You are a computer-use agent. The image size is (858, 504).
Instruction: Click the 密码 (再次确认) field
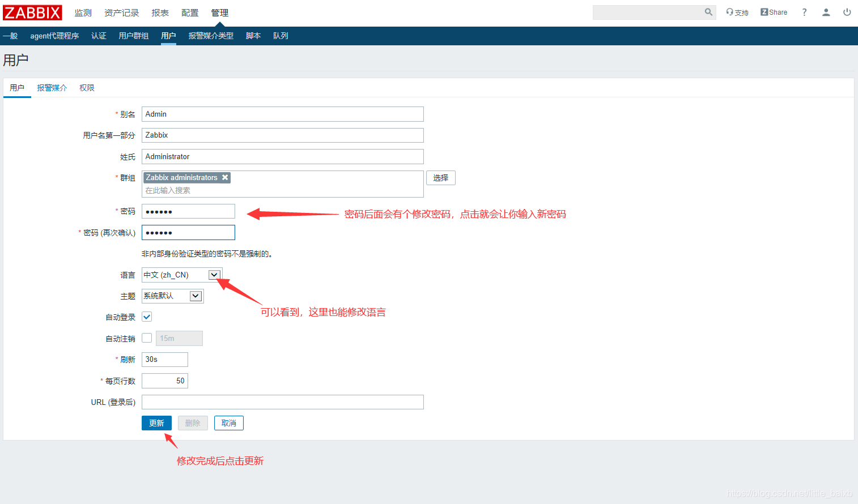(x=188, y=233)
